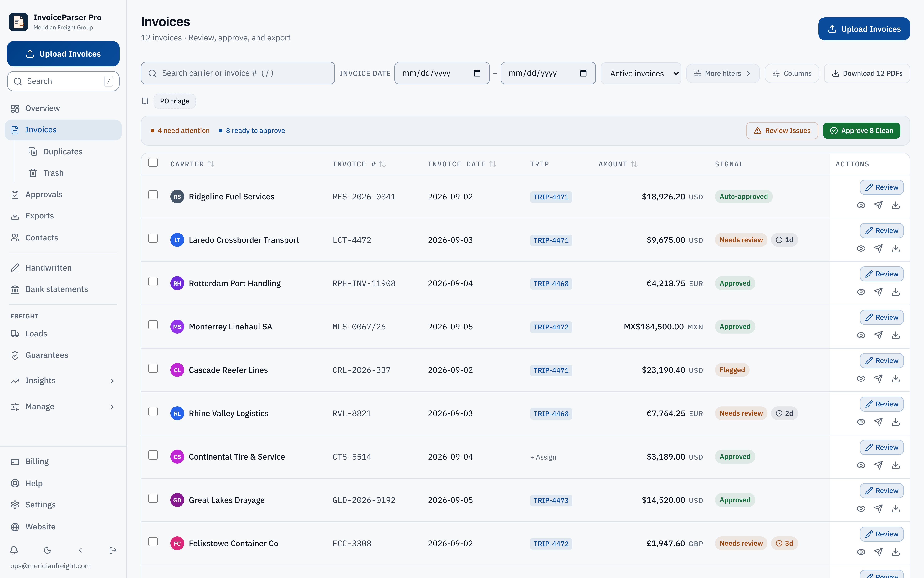Send the Great Lakes Drayage invoice

878,509
